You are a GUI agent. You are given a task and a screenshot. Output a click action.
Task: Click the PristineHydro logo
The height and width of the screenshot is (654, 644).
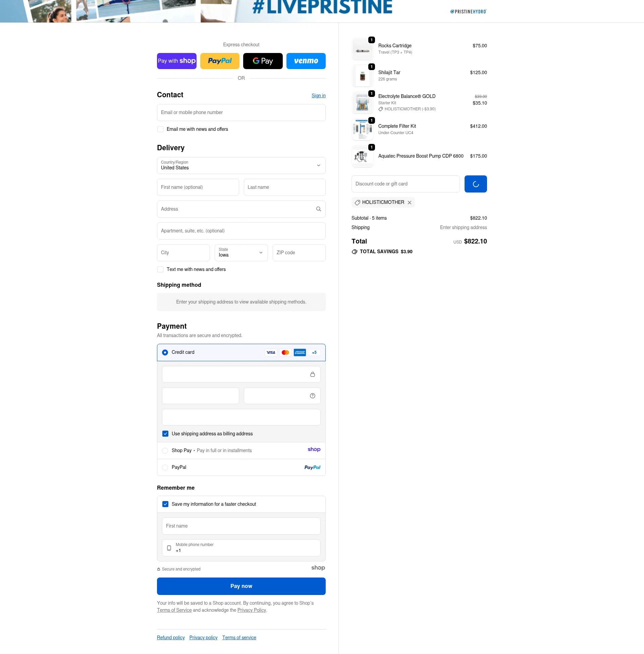(468, 11)
